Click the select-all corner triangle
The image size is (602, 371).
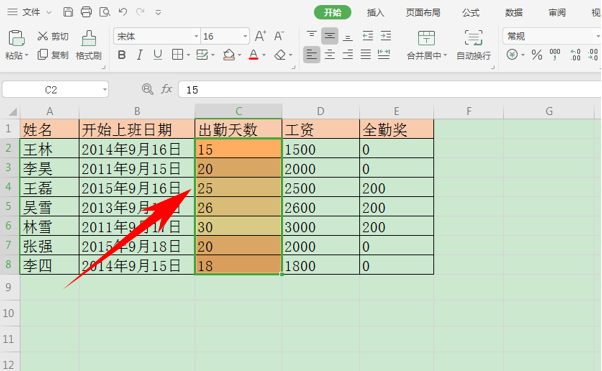tap(13, 111)
